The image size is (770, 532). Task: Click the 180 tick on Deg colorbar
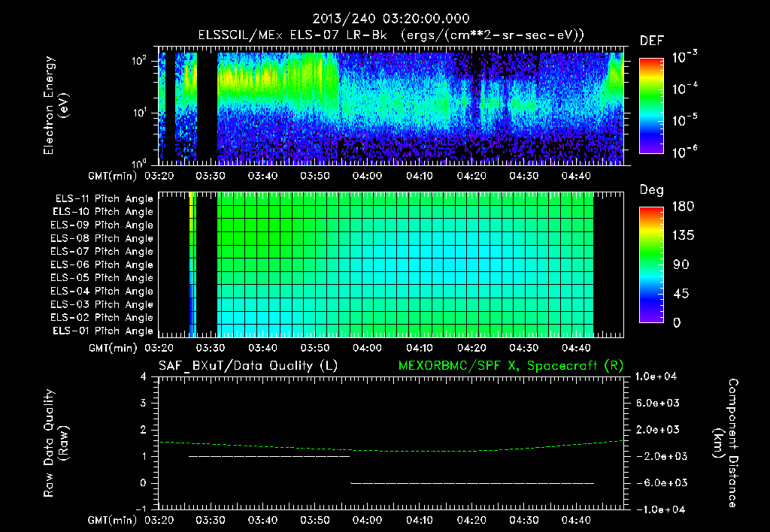(x=683, y=207)
